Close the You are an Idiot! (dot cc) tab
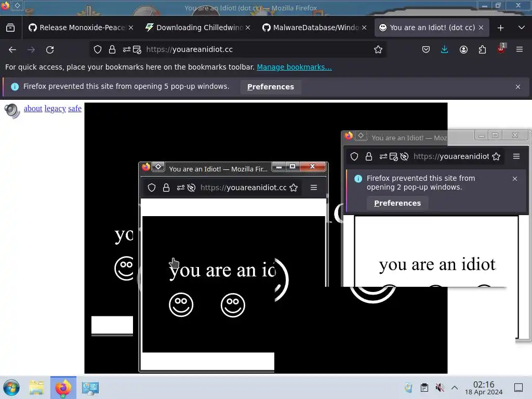This screenshot has height=399, width=532. 481,28
